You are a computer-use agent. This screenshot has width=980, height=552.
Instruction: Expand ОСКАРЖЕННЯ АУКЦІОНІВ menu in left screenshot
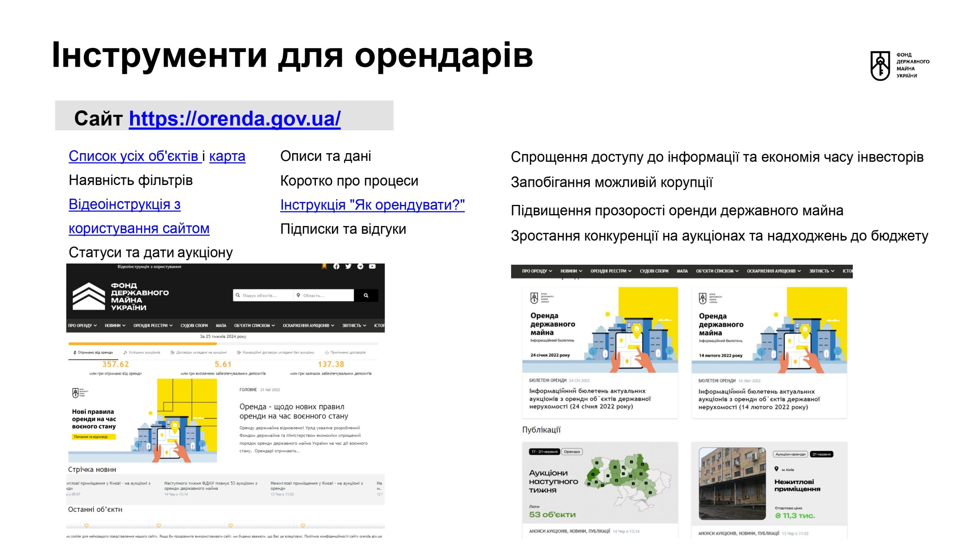pyautogui.click(x=309, y=326)
